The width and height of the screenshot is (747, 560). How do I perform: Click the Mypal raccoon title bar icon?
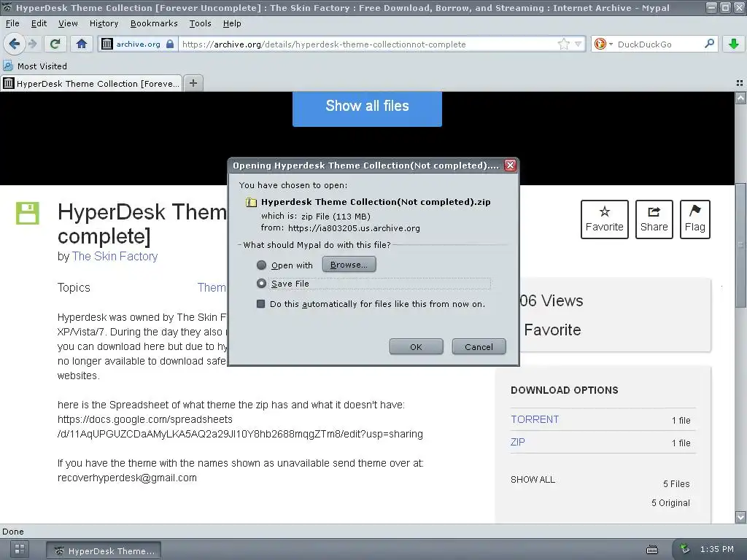[7, 7]
